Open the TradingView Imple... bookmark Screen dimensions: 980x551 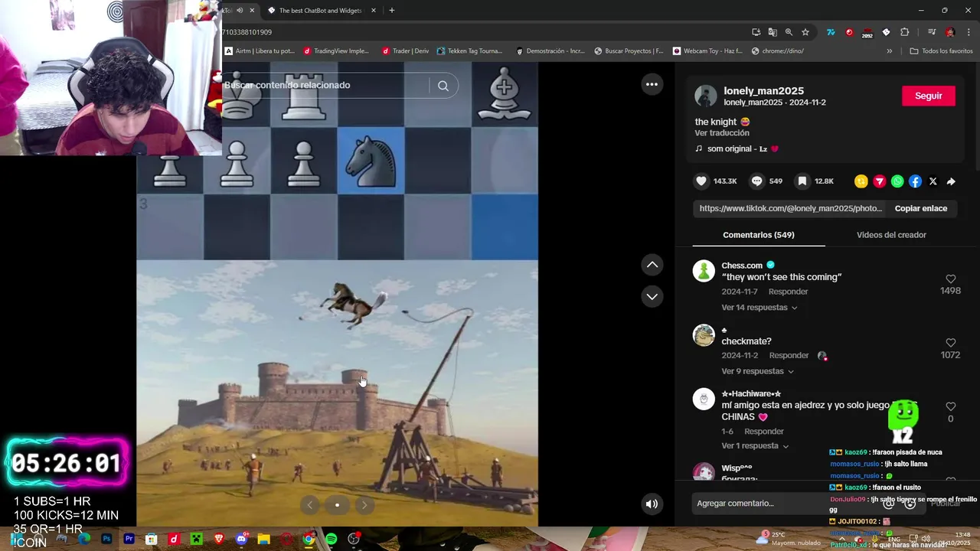point(335,51)
